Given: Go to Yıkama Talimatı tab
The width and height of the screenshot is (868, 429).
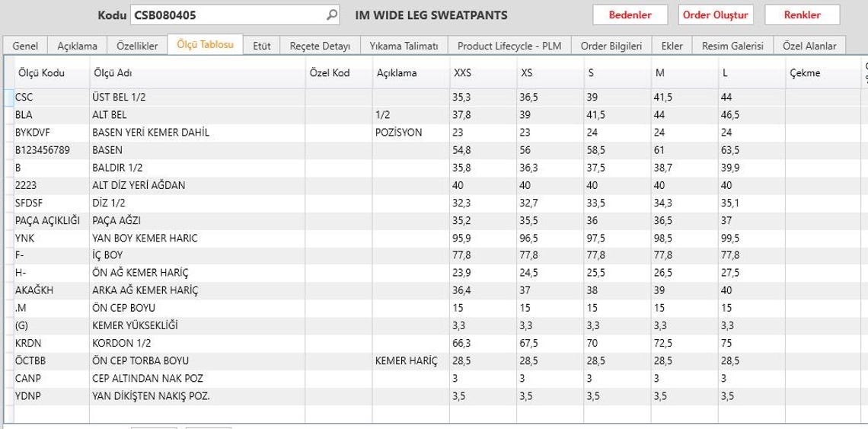Looking at the screenshot, I should tap(404, 46).
